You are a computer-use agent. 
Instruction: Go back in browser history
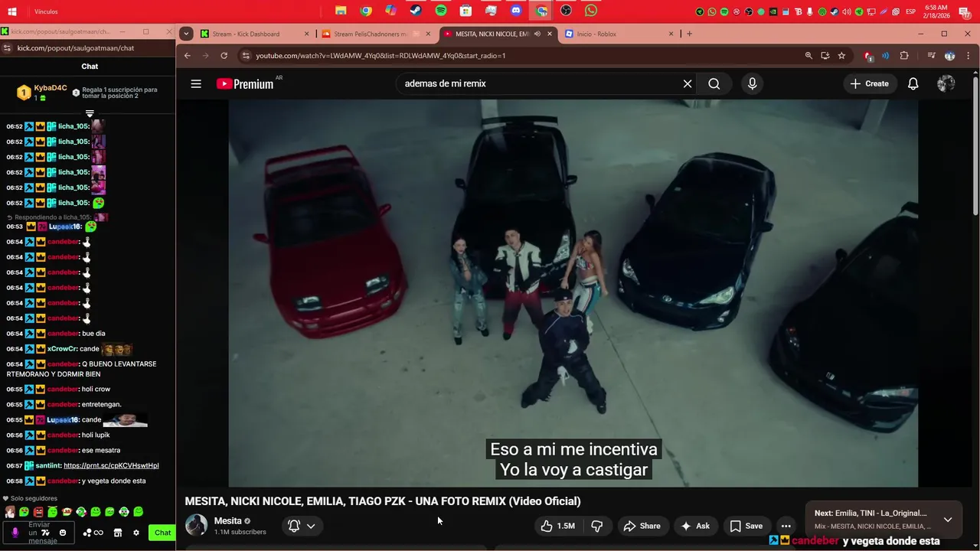pyautogui.click(x=187, y=56)
